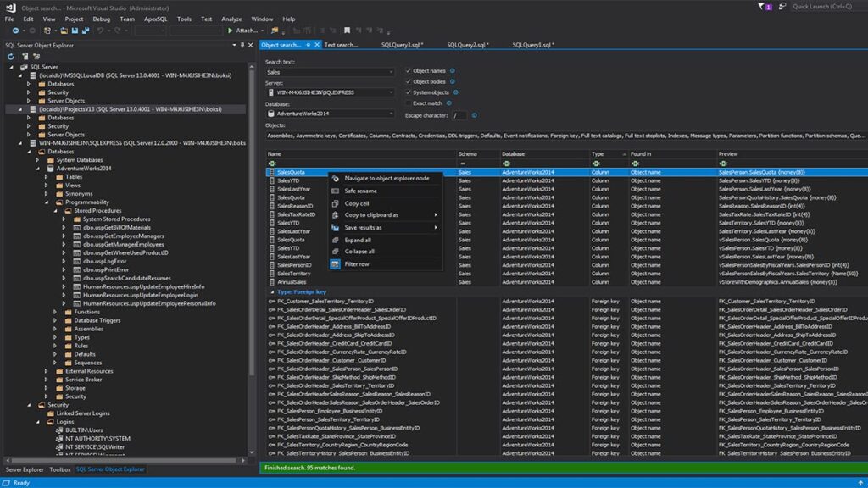Click the Undo icon in the toolbar
The width and height of the screenshot is (868, 488).
[x=100, y=30]
